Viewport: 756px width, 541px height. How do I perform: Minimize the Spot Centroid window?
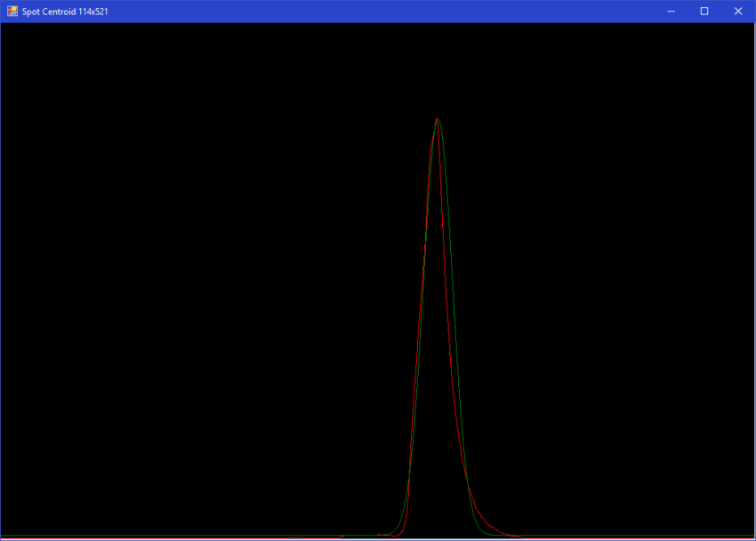(670, 11)
